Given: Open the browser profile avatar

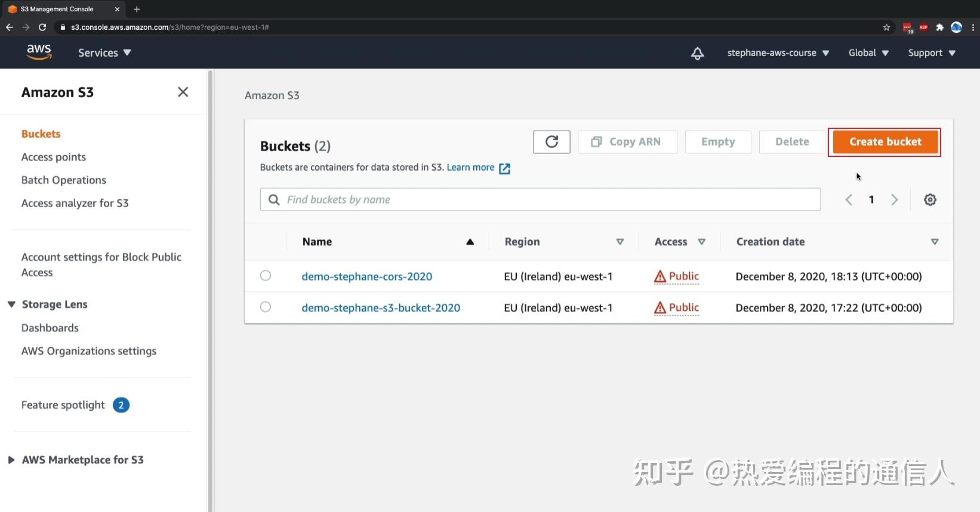Looking at the screenshot, I should [x=956, y=27].
